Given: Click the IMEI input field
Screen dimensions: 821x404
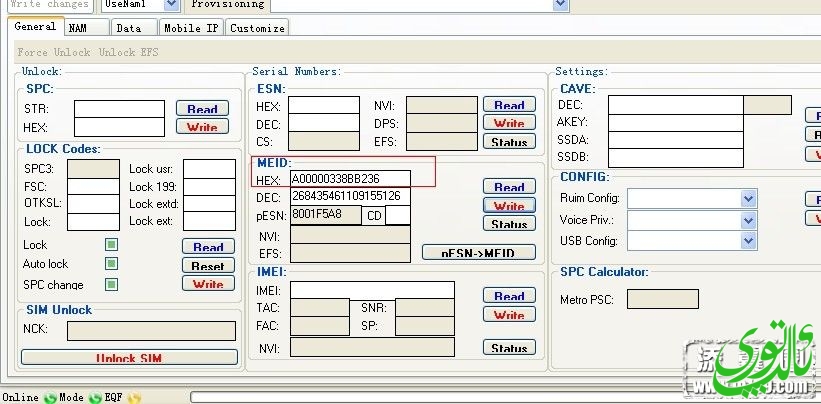Looking at the screenshot, I should tap(372, 290).
